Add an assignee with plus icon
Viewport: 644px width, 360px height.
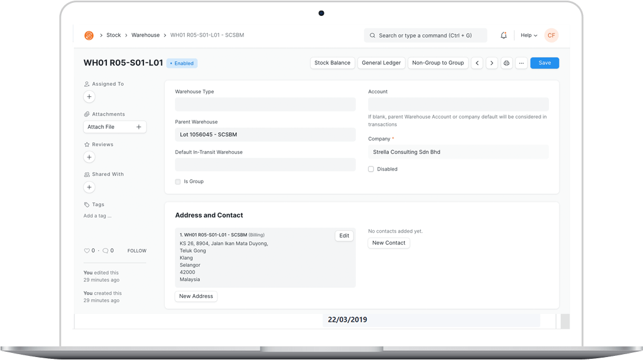[x=89, y=97]
